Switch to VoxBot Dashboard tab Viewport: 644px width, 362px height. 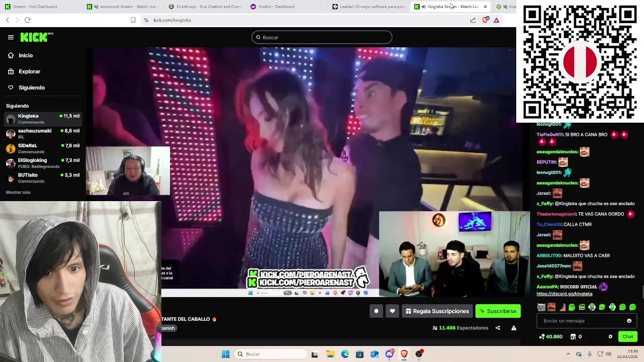coord(287,7)
